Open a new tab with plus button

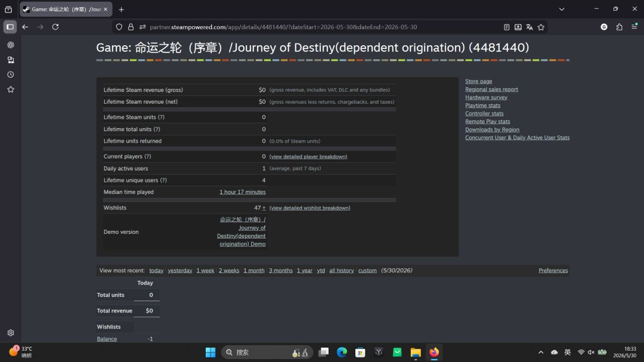(121, 10)
